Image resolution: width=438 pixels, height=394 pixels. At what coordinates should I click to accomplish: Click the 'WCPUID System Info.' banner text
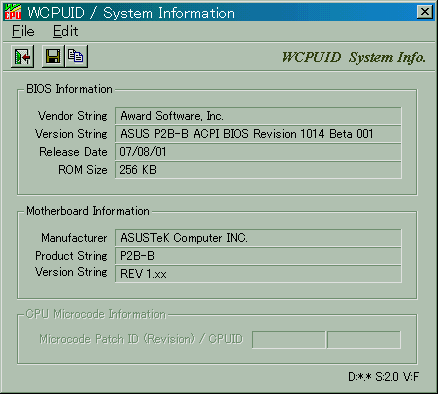pyautogui.click(x=354, y=57)
